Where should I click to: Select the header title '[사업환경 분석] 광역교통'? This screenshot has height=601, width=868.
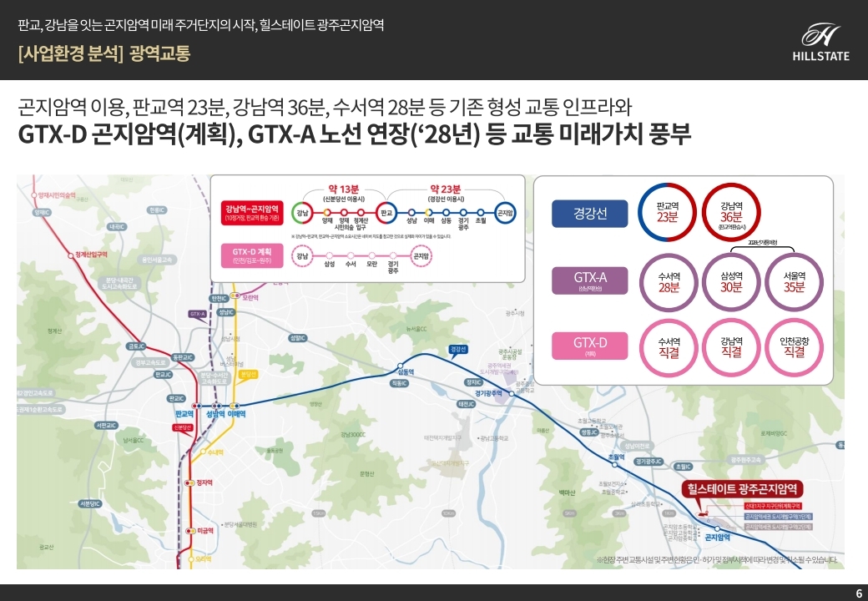104,53
